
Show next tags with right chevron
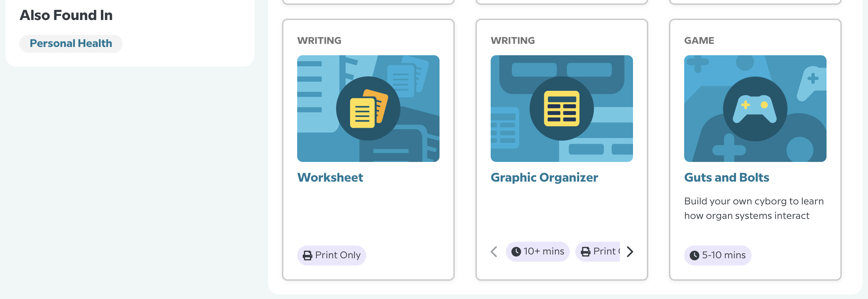click(x=630, y=252)
